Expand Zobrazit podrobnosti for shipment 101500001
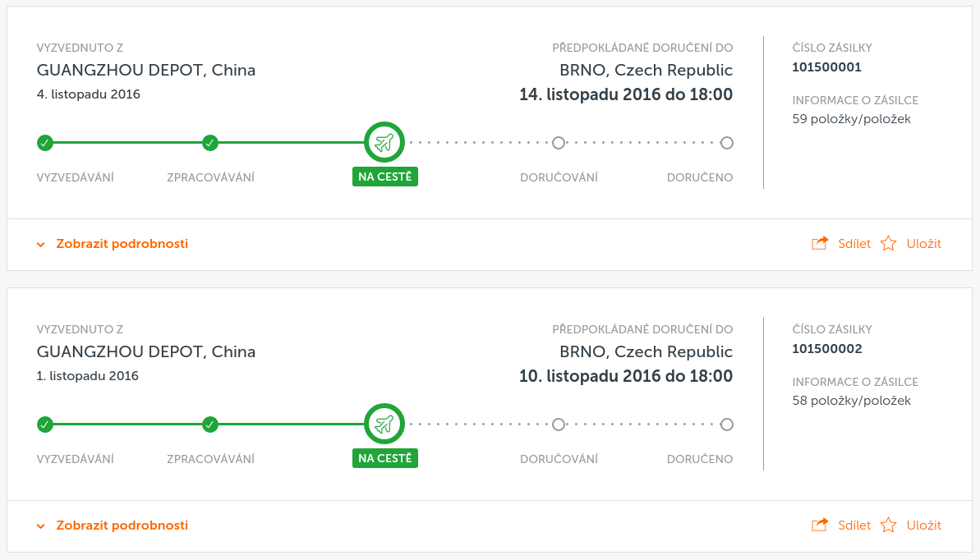Screen dimensions: 980x560 click(x=122, y=244)
